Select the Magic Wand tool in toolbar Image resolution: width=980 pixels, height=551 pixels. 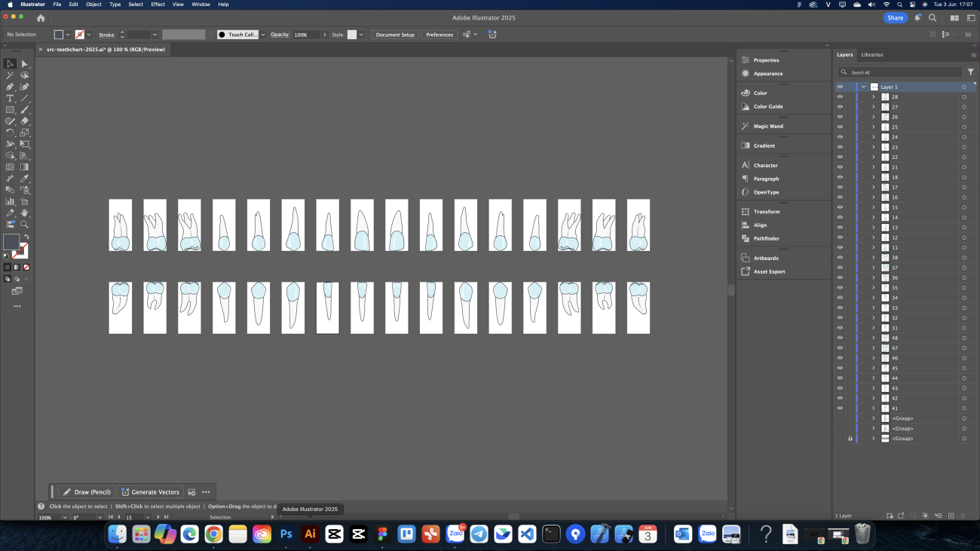pyautogui.click(x=11, y=75)
